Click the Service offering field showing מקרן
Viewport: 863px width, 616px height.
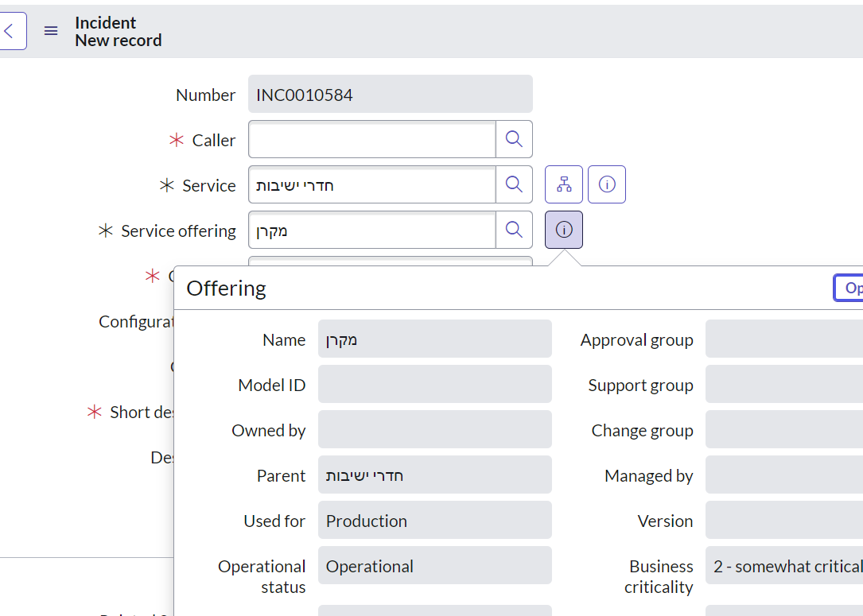[370, 229]
